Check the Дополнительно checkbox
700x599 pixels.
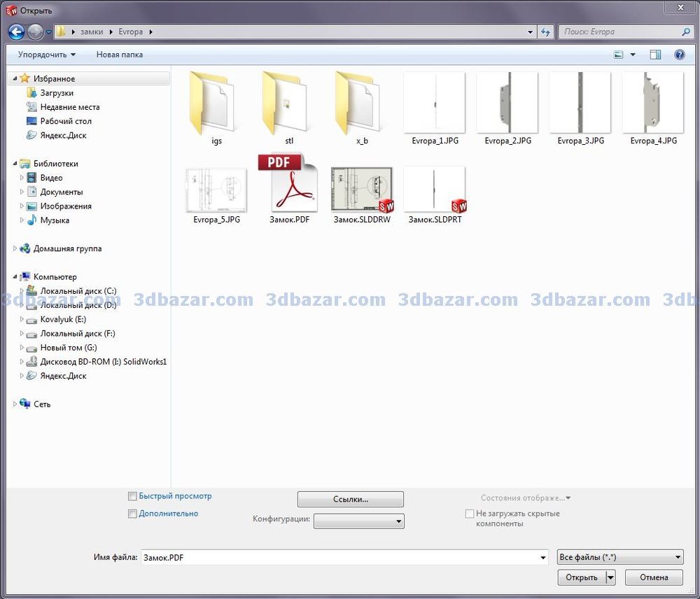132,514
